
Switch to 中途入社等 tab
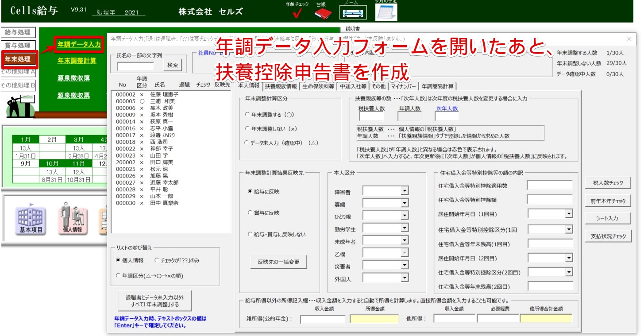(353, 86)
